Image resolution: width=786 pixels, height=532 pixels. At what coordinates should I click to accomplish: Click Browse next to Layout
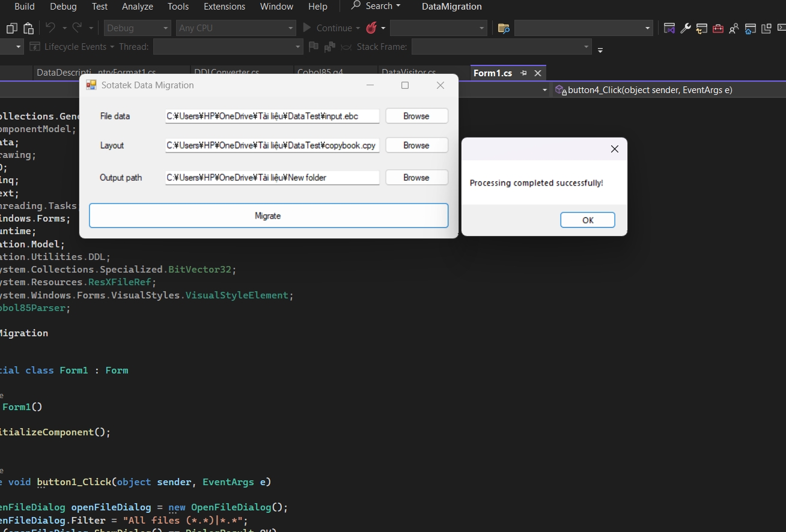[x=416, y=145]
